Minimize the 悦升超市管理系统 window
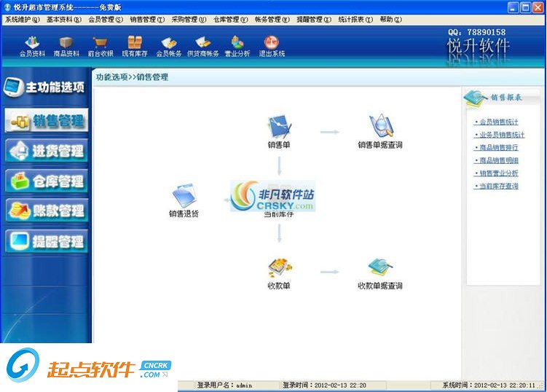 coord(513,7)
